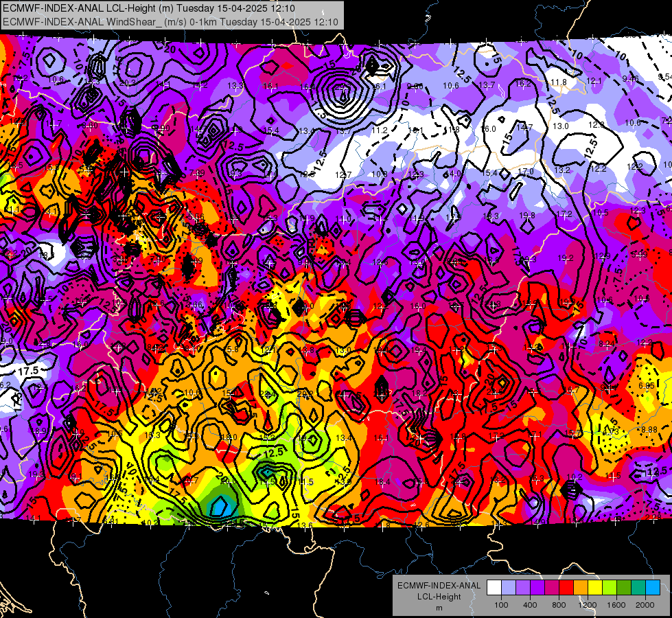Click the cyan blue legend swatch above 2000
Viewport: 672px width, 618px height.
click(x=653, y=588)
